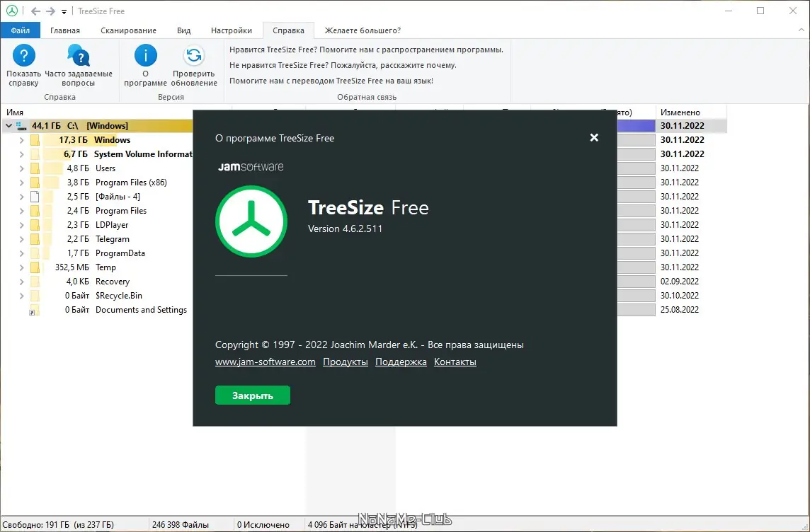Expand the Telegram folder

[x=22, y=239]
